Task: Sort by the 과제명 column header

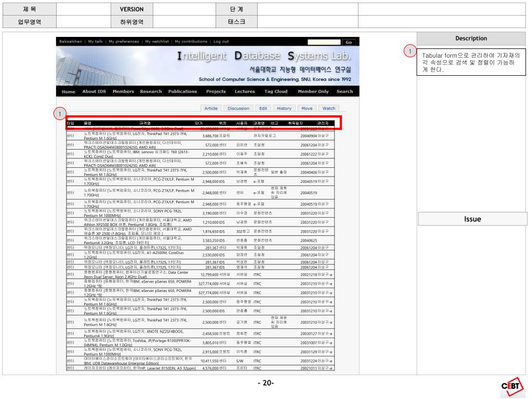Action: coord(259,123)
